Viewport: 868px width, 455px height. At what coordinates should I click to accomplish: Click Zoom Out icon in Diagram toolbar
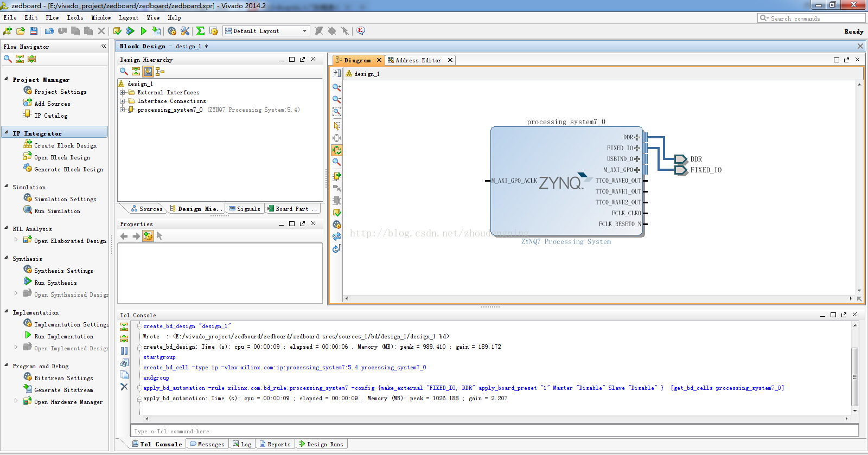pos(337,100)
